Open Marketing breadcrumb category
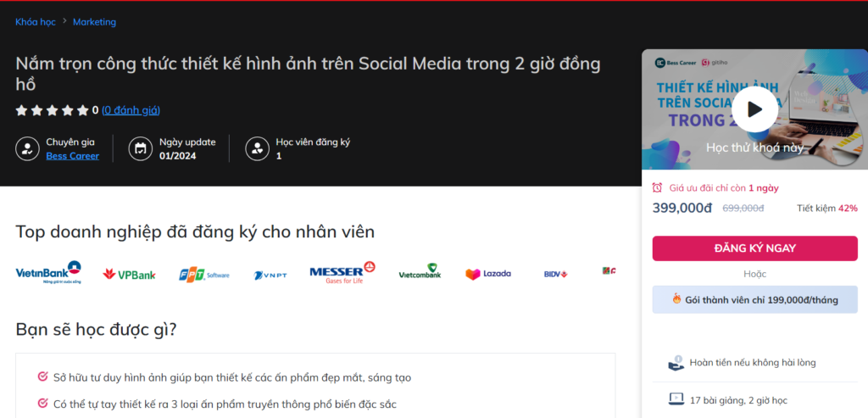 (94, 22)
